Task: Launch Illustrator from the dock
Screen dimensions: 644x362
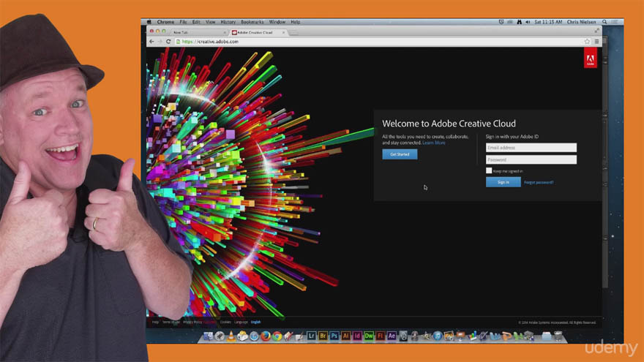Action: tap(345, 336)
